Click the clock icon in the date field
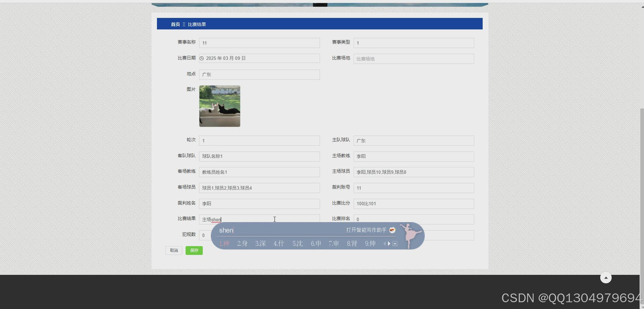Screen dimensions: 644x309 click(202, 58)
